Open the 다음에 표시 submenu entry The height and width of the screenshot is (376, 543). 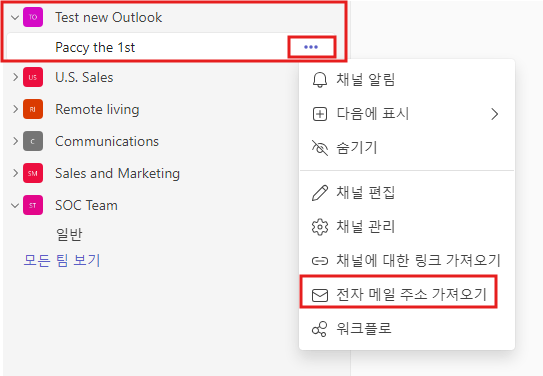click(x=407, y=114)
